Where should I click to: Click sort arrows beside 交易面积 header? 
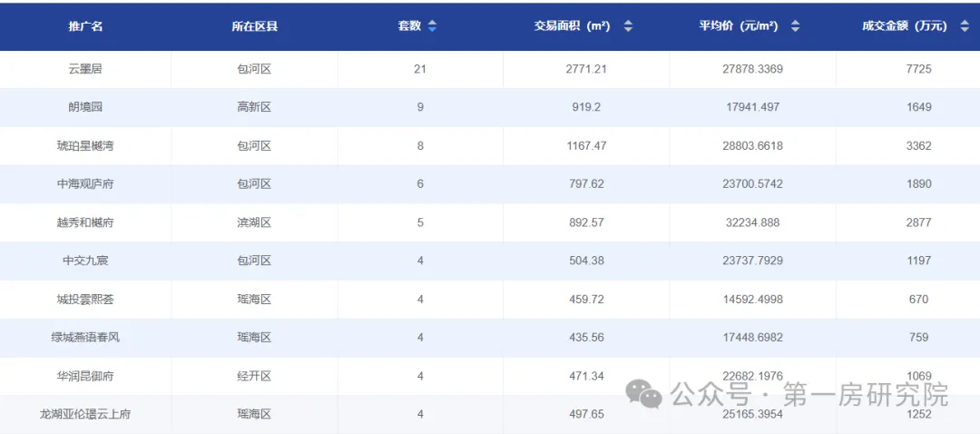[x=628, y=26]
